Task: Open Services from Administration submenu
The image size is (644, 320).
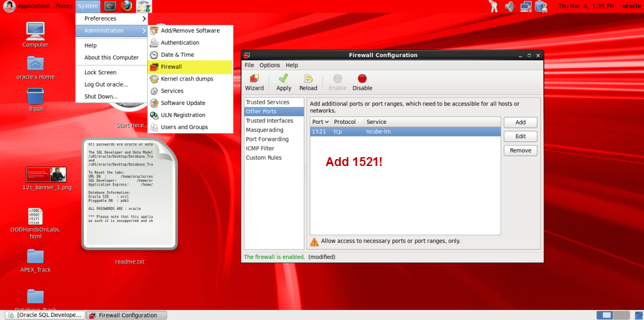Action: pos(190,91)
